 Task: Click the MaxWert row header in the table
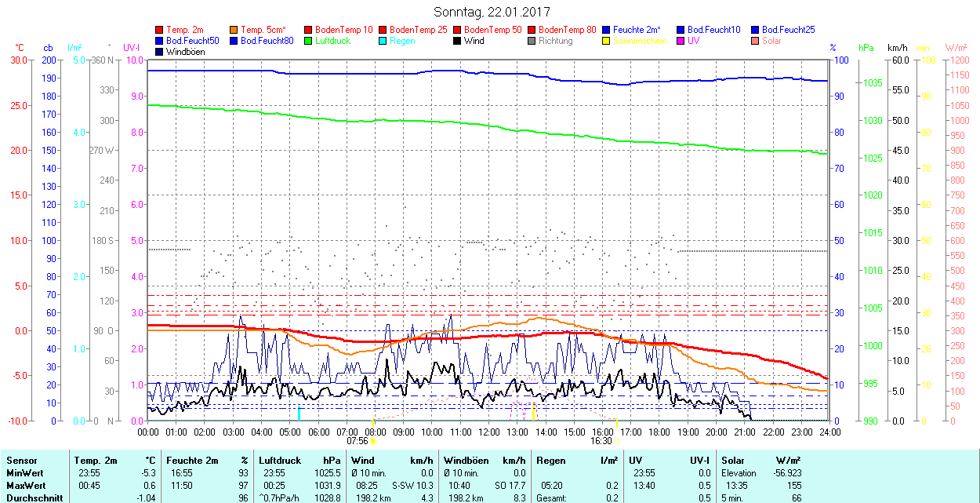tap(25, 485)
